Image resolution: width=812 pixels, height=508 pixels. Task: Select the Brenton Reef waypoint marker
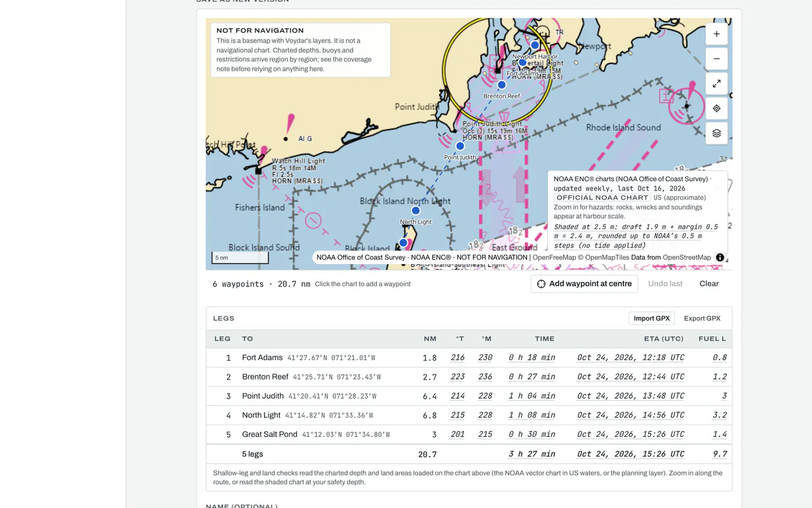(502, 84)
